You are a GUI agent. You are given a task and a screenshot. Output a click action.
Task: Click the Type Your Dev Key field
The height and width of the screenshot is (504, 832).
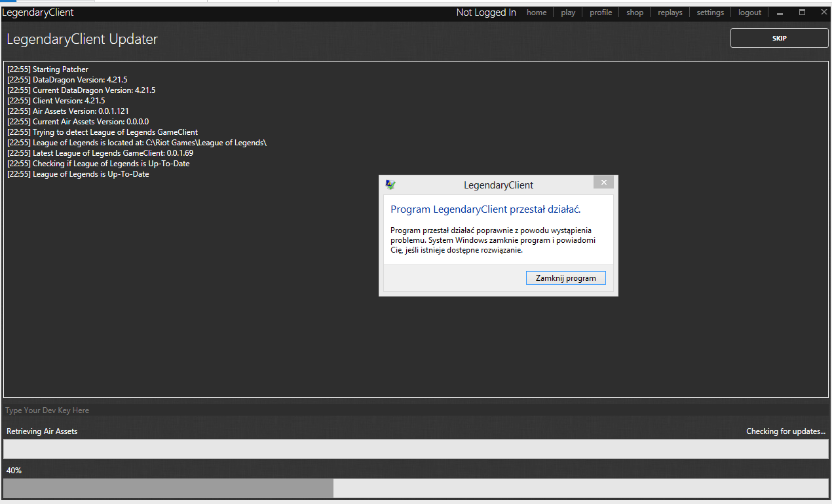click(x=416, y=410)
